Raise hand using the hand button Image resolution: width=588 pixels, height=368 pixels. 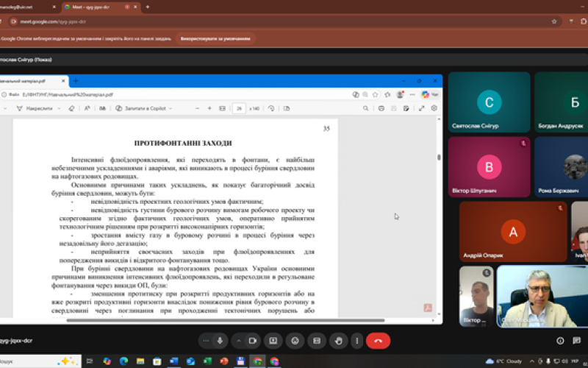[337, 341]
